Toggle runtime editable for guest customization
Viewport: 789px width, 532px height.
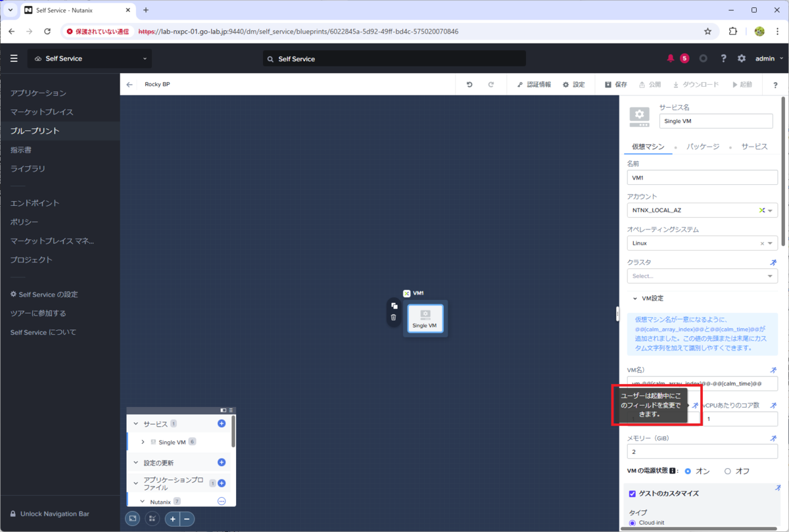pyautogui.click(x=778, y=488)
